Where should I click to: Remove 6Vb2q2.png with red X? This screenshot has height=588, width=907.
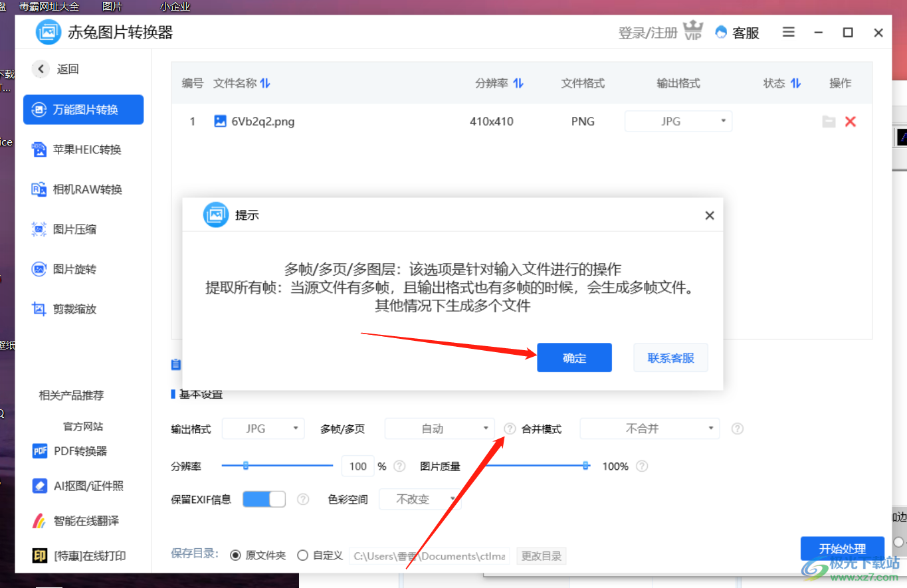850,122
